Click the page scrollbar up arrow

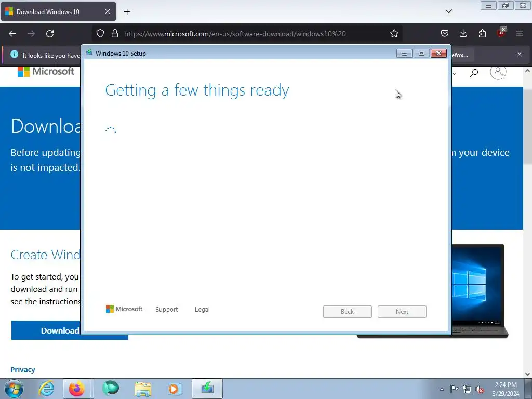pos(527,71)
